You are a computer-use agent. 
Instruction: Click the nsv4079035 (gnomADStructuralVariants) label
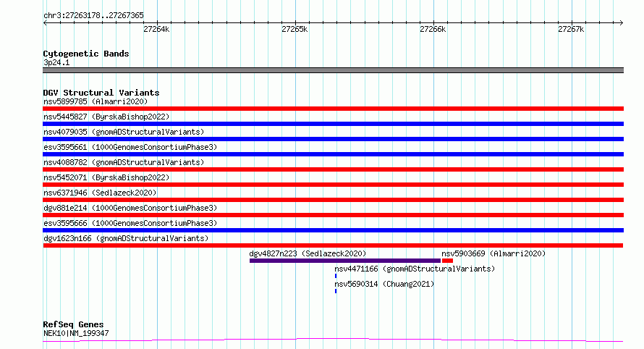pos(124,132)
